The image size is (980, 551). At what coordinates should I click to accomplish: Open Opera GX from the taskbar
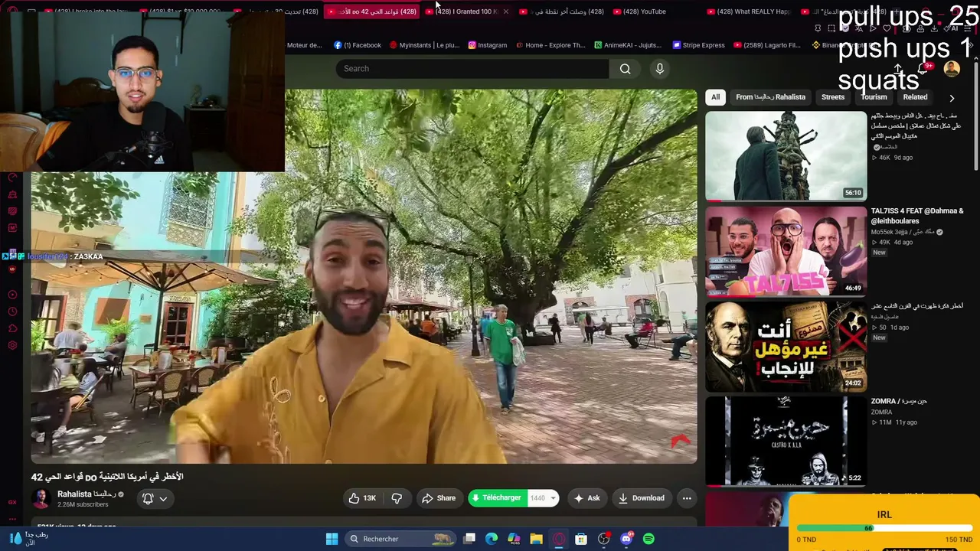click(559, 539)
